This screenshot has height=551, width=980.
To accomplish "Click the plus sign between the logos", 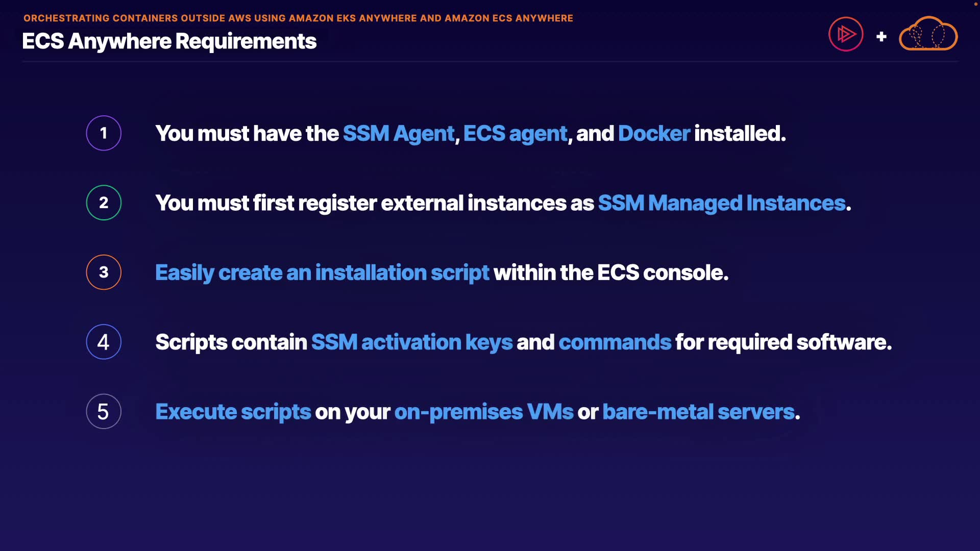I will (x=881, y=37).
